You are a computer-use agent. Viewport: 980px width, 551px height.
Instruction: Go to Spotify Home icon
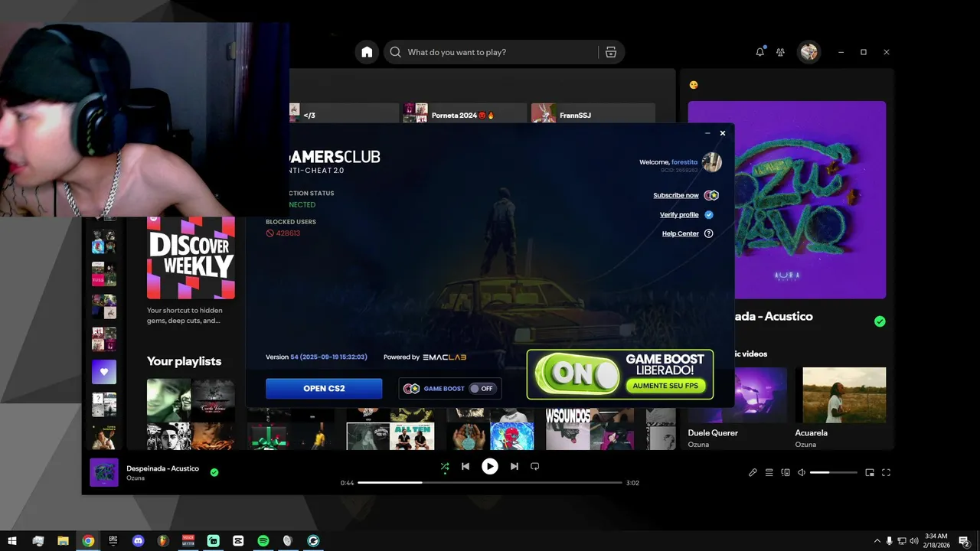click(x=367, y=52)
